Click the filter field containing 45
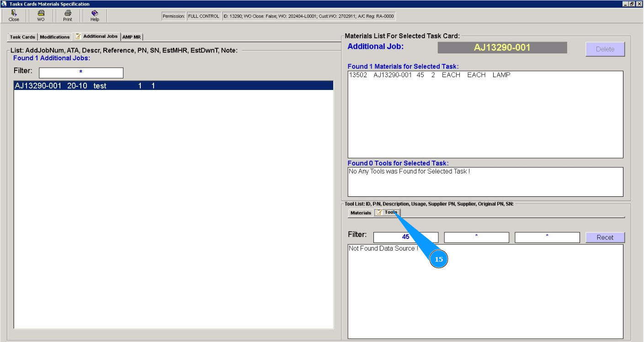 406,237
